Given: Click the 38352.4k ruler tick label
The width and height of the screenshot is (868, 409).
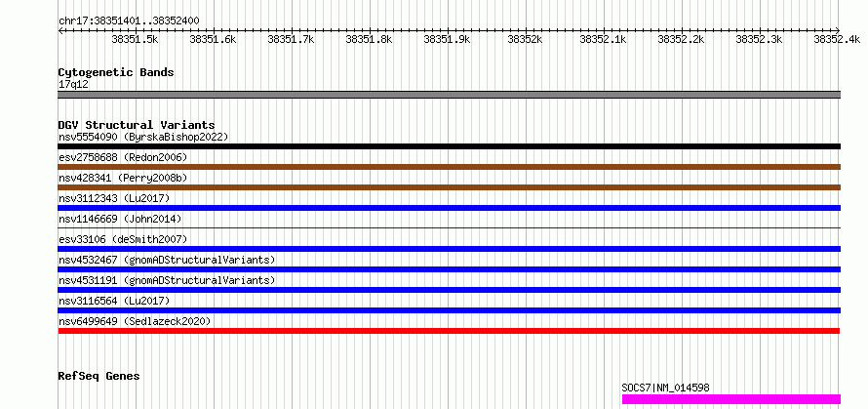Looking at the screenshot, I should pos(837,39).
